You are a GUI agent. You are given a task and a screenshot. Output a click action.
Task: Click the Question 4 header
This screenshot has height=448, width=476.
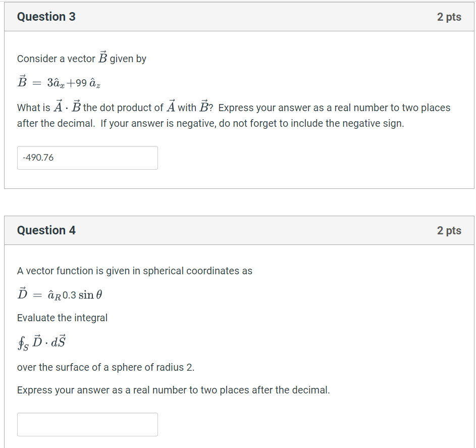pyautogui.click(x=46, y=230)
